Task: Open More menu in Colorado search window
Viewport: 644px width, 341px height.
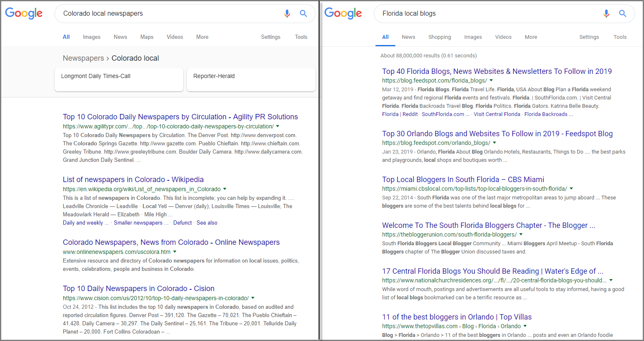Action: [202, 37]
